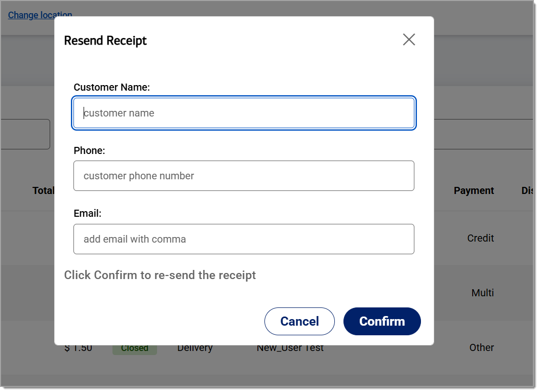
Task: Click the $1.50 order total
Action: coord(79,347)
